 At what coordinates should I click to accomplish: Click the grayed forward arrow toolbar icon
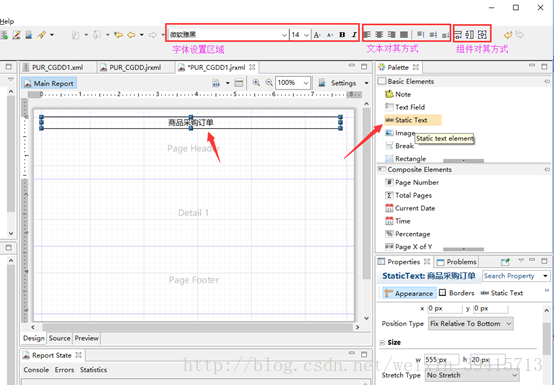pos(153,35)
